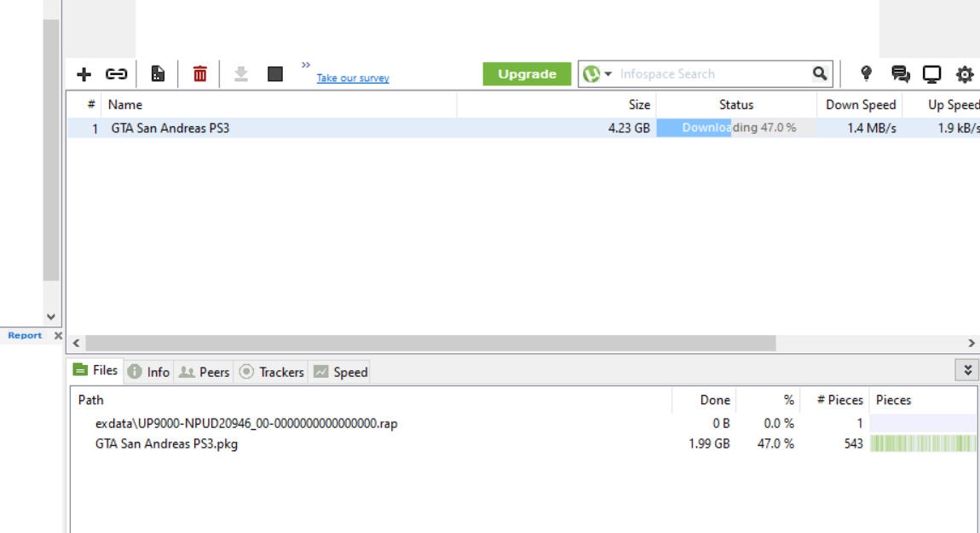Click the sidebar scroll down arrow

coord(51,316)
